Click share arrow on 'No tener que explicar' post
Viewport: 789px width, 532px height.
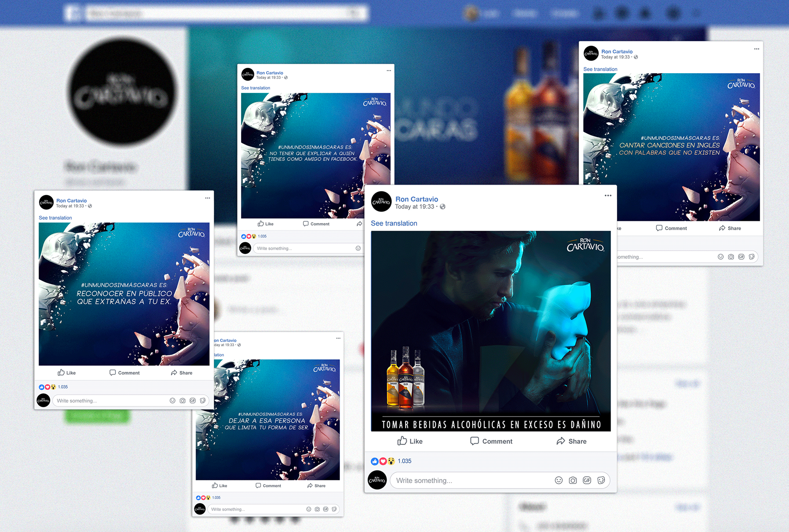[359, 224]
